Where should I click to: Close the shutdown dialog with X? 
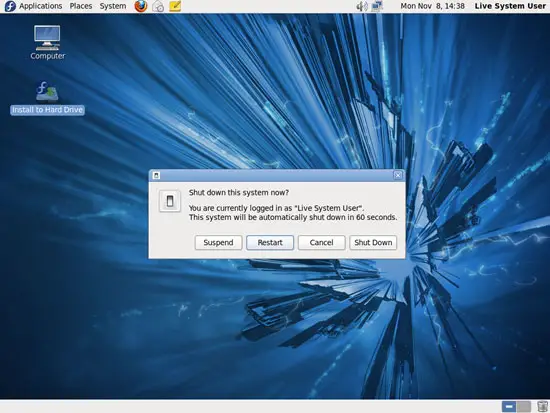398,175
